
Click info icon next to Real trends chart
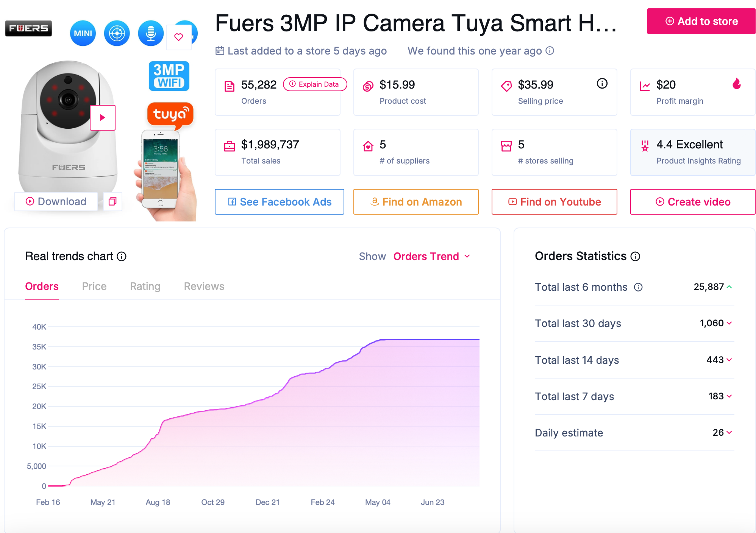122,257
